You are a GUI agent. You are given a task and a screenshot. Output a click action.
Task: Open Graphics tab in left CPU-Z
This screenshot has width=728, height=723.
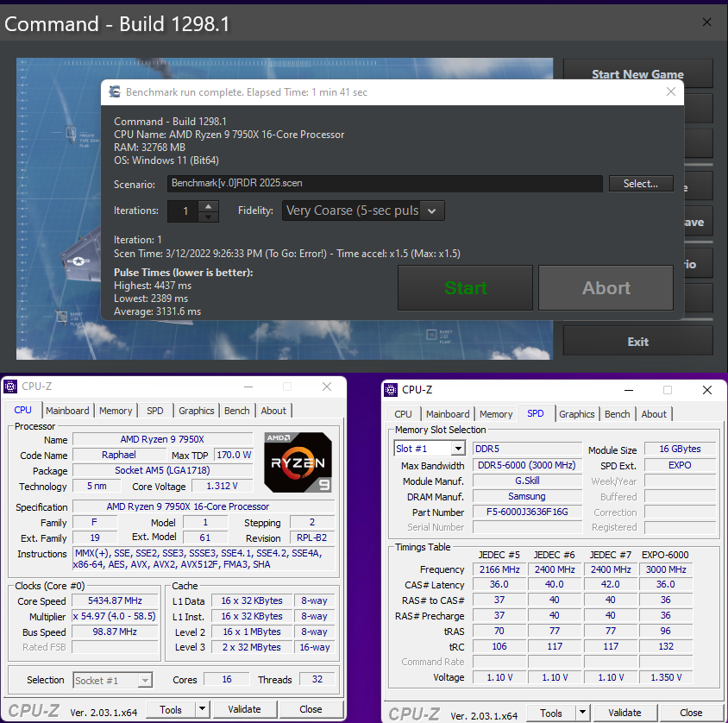click(x=197, y=411)
